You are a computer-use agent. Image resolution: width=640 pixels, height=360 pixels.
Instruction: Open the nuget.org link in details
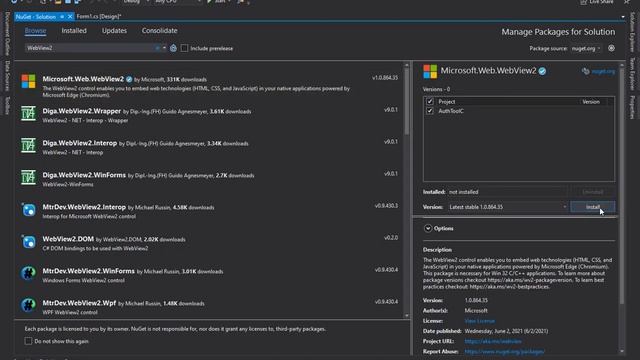[x=603, y=71]
